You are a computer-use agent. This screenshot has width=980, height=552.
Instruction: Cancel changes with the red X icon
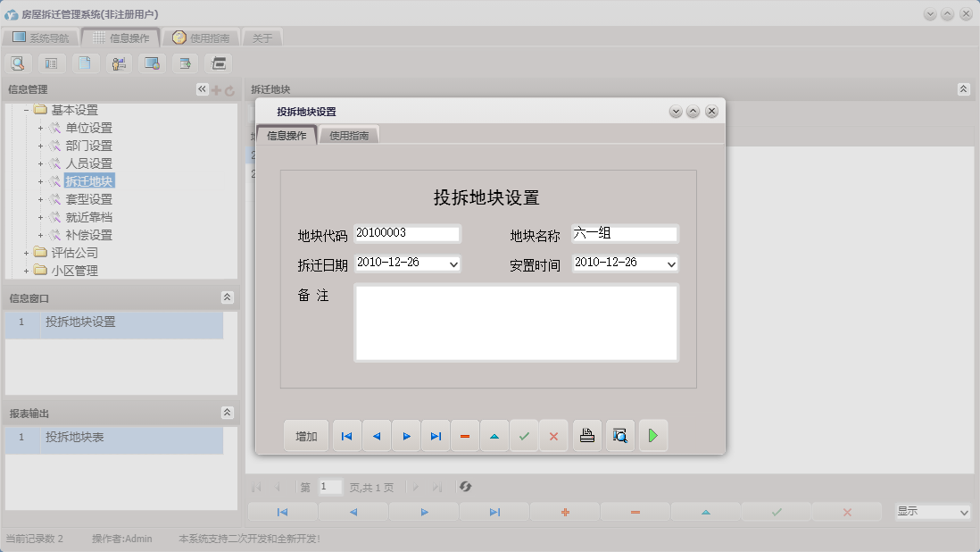click(553, 435)
